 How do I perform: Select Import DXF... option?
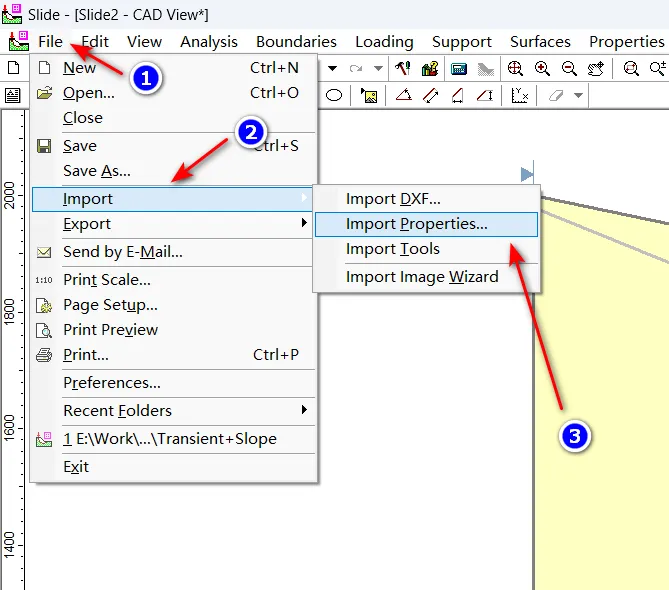(x=393, y=199)
